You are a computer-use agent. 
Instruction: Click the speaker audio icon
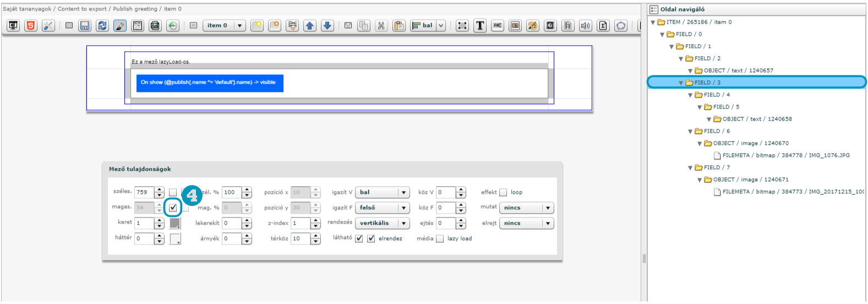pos(586,25)
